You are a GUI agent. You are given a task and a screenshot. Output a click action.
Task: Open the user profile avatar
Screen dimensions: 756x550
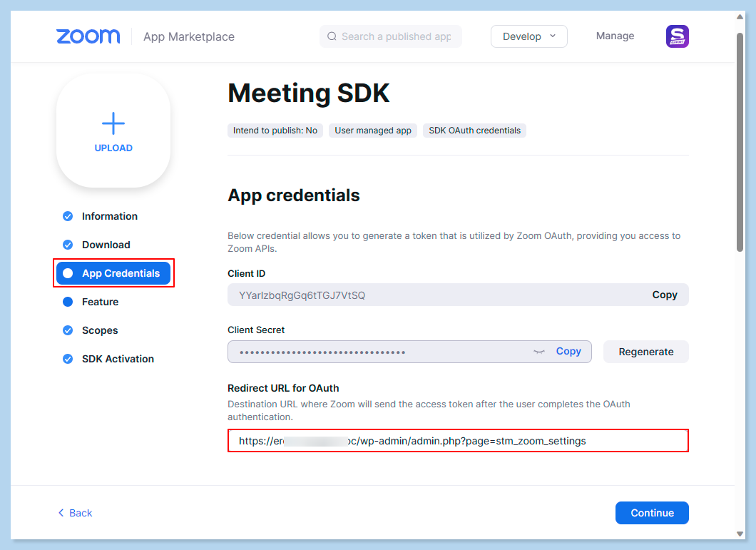677,36
